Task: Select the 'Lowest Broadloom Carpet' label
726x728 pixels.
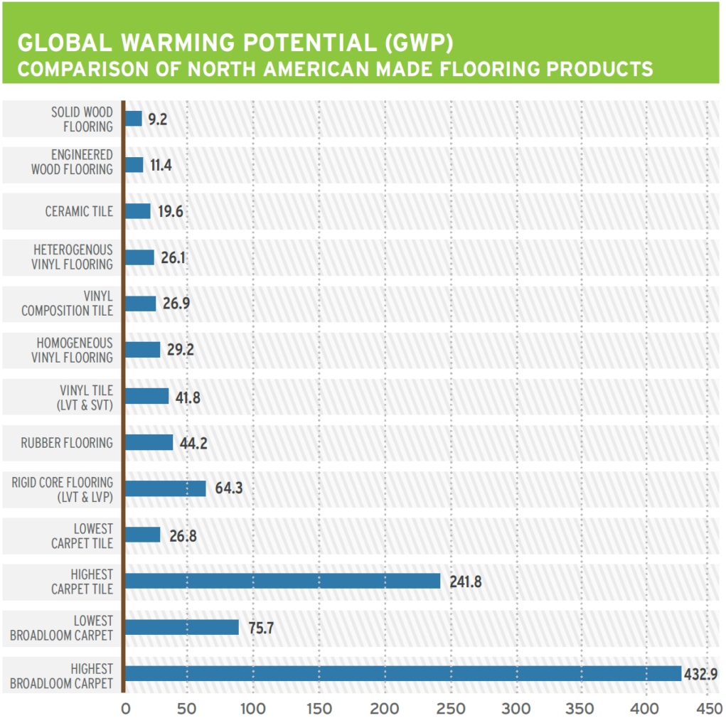Action: 61,628
